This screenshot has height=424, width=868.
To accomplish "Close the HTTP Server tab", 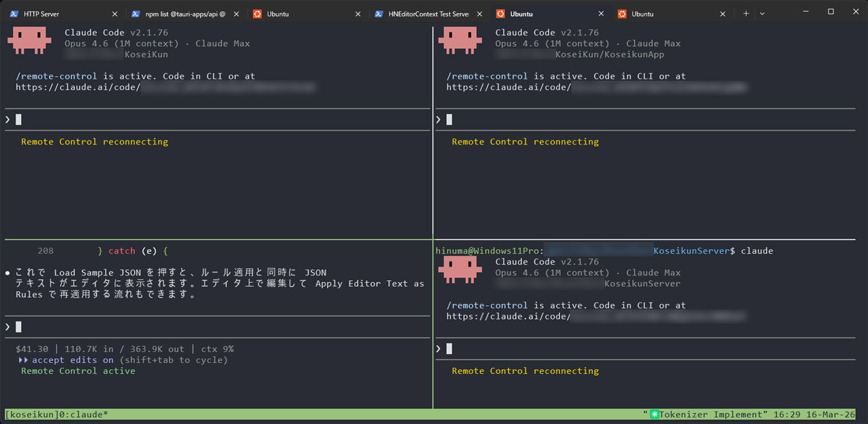I will pyautogui.click(x=115, y=13).
